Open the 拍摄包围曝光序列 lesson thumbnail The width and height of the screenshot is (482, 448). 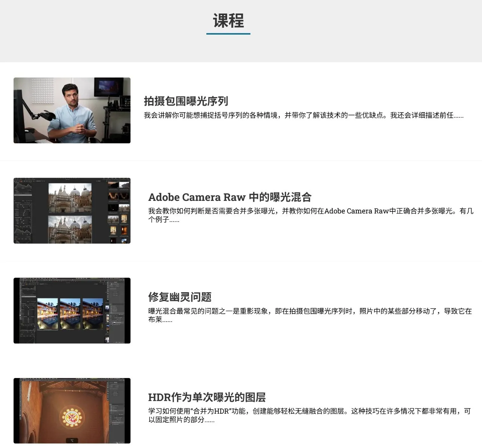[x=72, y=110]
